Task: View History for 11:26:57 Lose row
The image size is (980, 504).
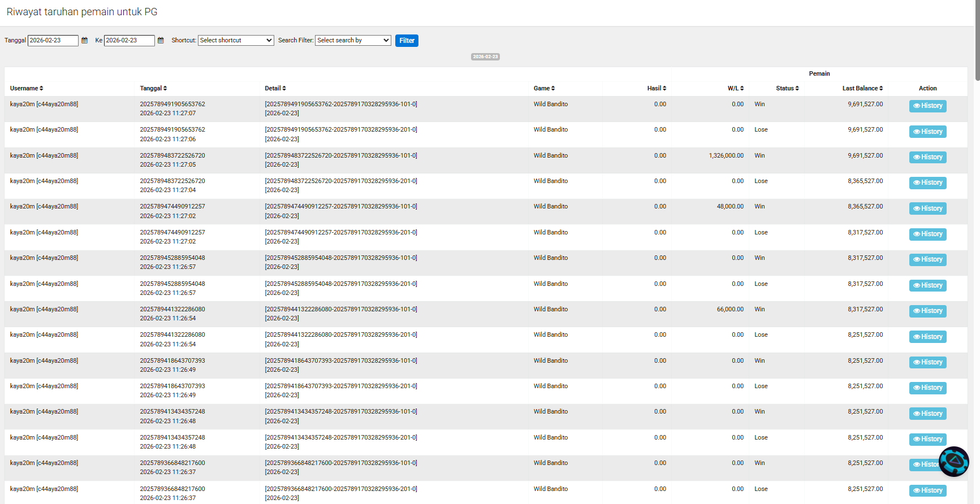Action: (927, 286)
